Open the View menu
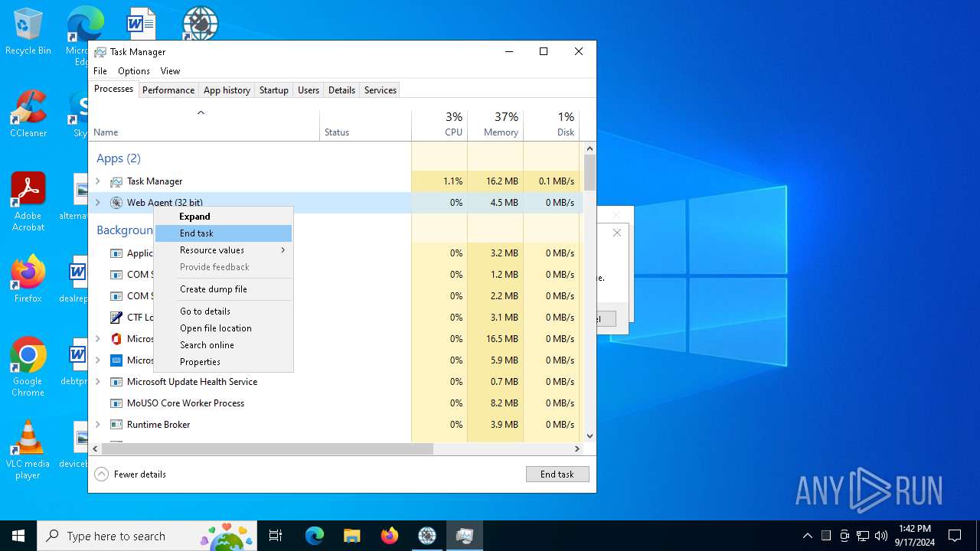Image resolution: width=980 pixels, height=551 pixels. 170,71
